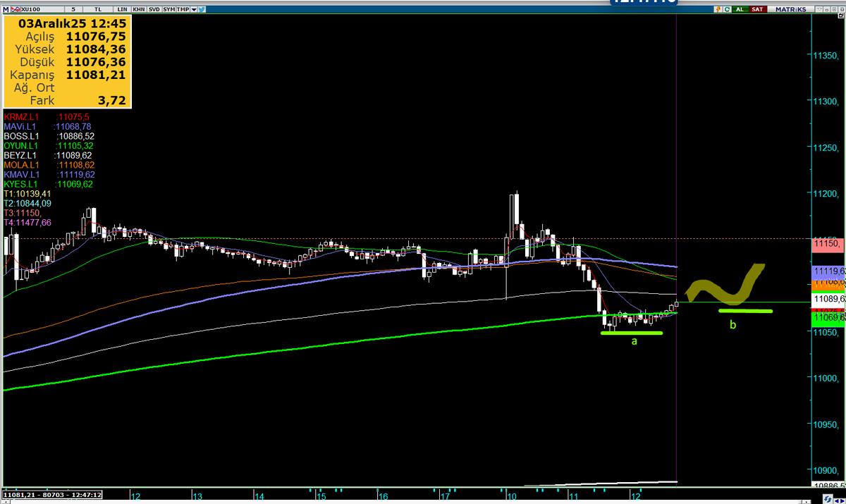Click the orange lightning bolt icon

[x=718, y=9]
